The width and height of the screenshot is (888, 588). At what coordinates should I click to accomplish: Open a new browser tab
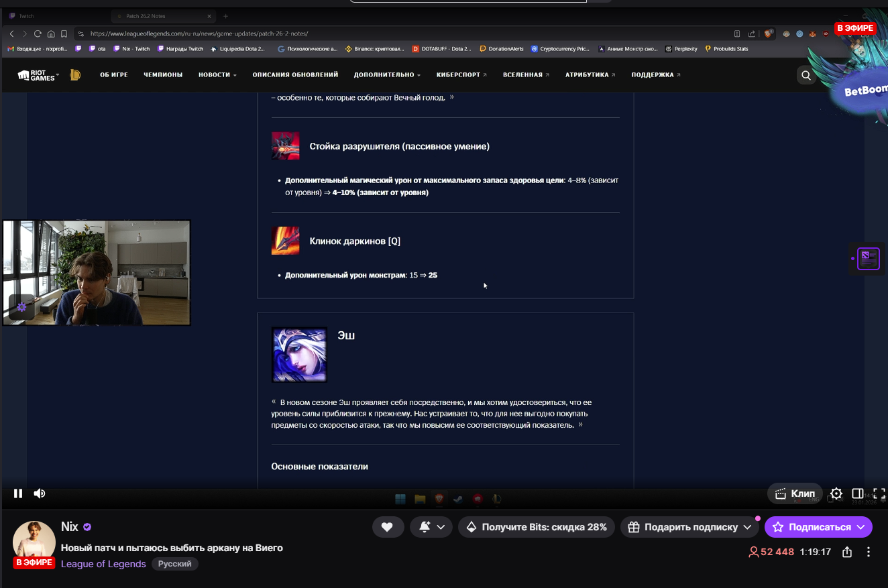(225, 15)
